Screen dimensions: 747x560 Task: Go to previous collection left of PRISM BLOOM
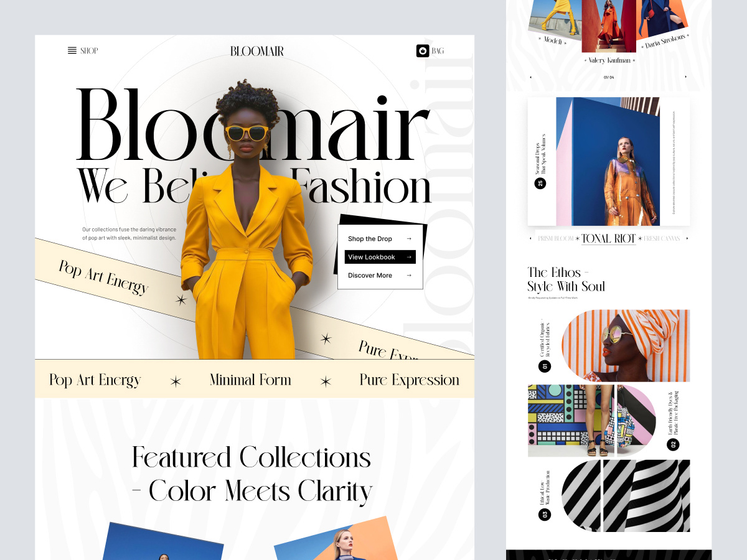[530, 238]
